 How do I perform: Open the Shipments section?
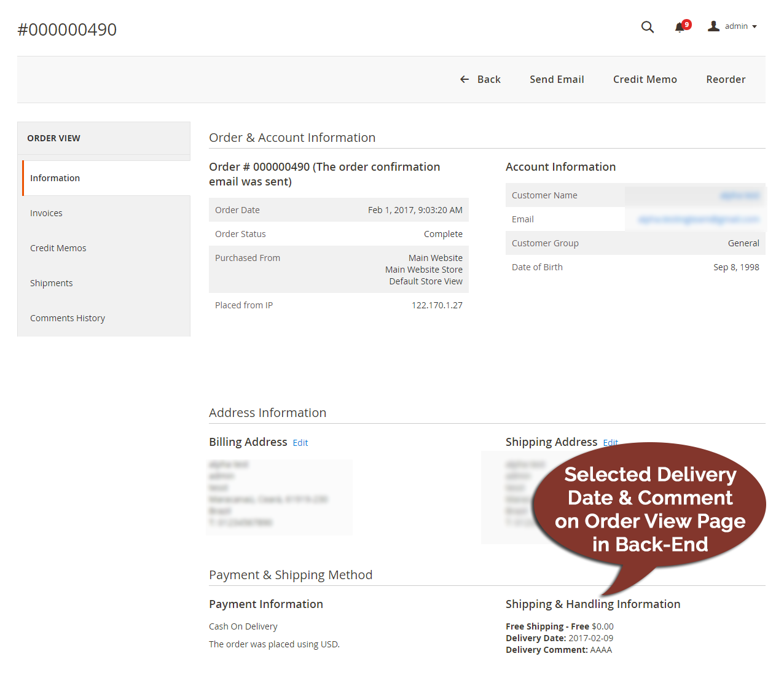coord(51,283)
